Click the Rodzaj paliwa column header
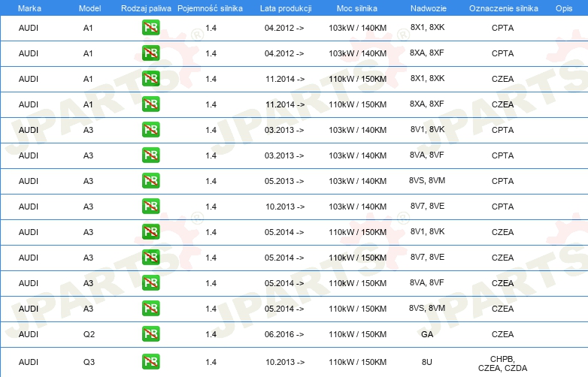 146,8
